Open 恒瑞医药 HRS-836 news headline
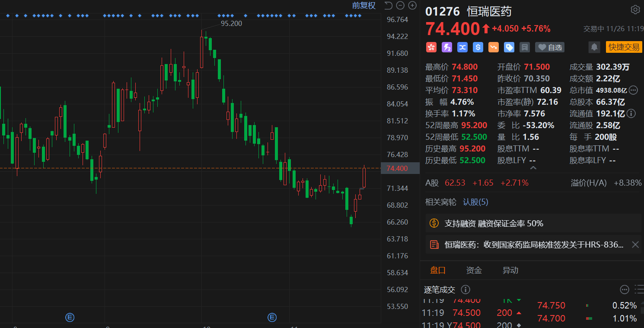Screen dimensions: 644x328 point(534,245)
